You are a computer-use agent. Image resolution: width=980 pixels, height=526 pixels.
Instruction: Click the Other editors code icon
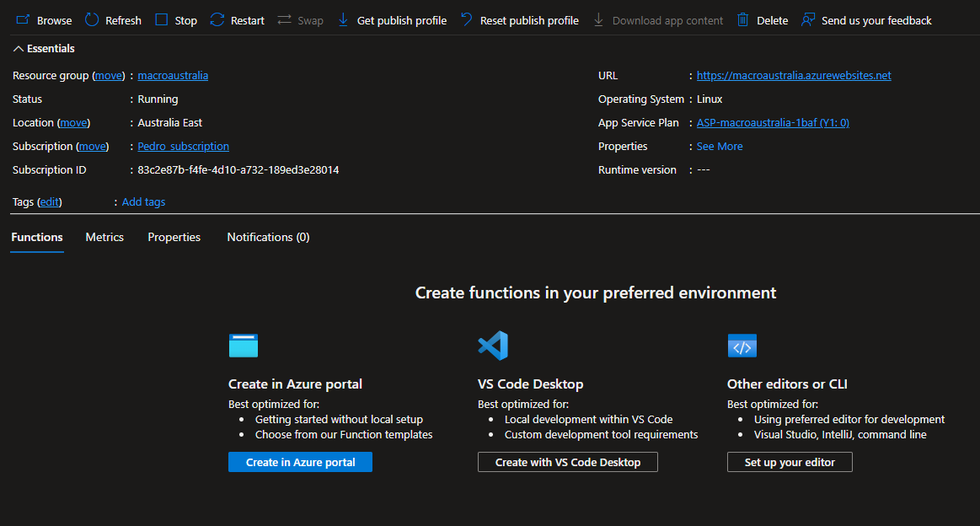pyautogui.click(x=742, y=346)
